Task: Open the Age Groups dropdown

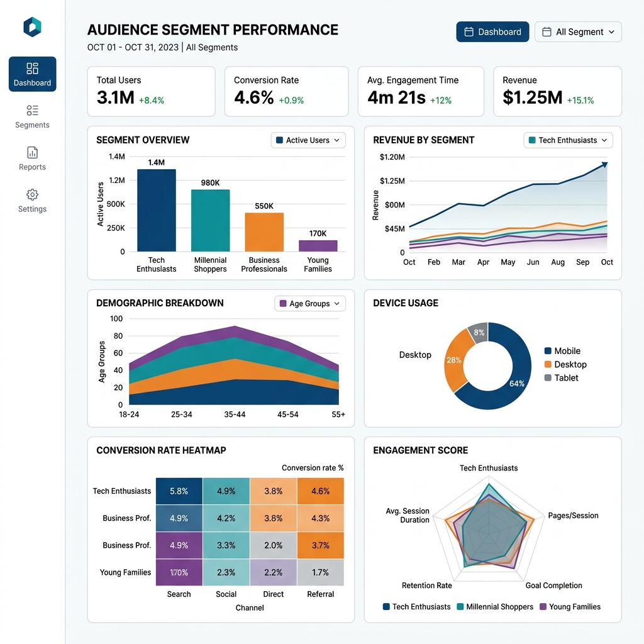Action: pos(309,304)
